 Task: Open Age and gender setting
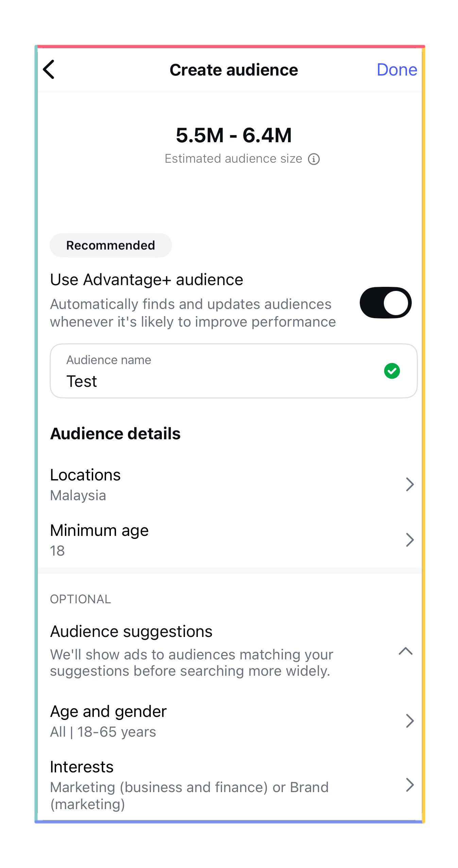230,721
